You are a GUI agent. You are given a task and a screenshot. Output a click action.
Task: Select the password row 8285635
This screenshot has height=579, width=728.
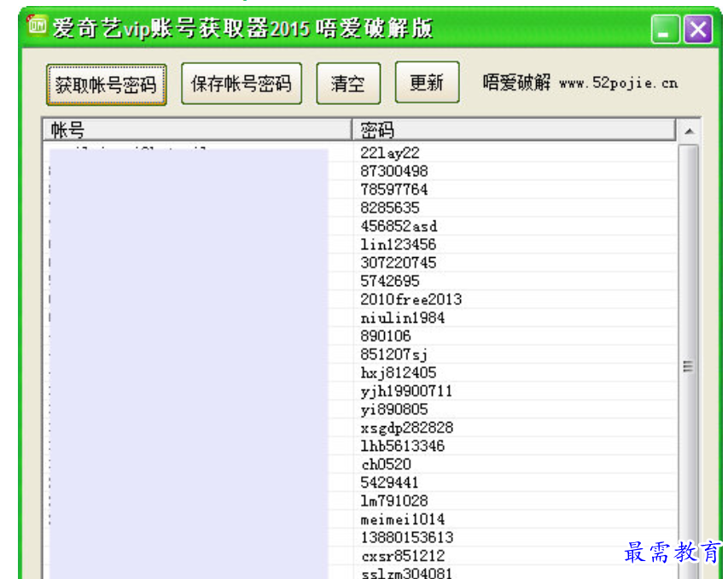[390, 208]
